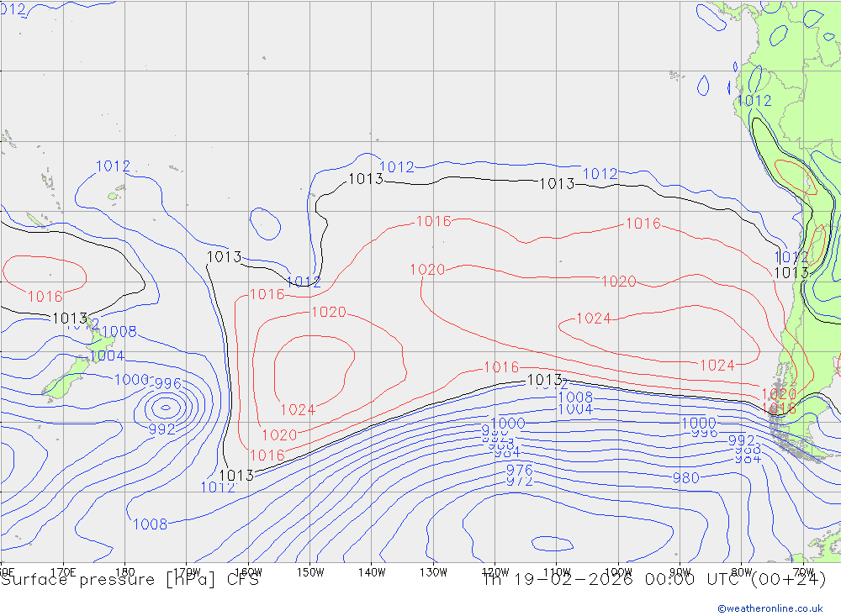This screenshot has height=616, width=841.
Task: Click the red 1016 label west of New Zealand
Action: click(x=45, y=297)
